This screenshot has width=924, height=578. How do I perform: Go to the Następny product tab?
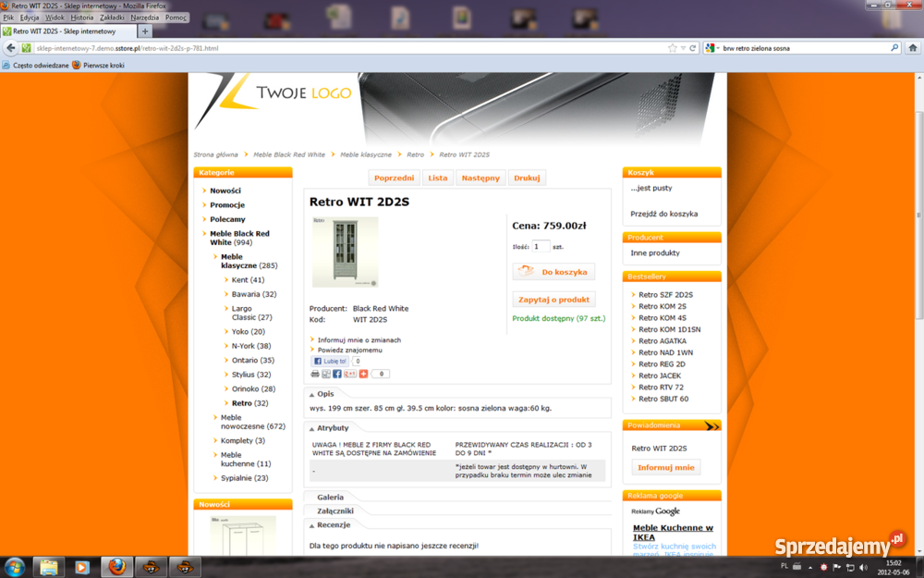click(x=480, y=178)
